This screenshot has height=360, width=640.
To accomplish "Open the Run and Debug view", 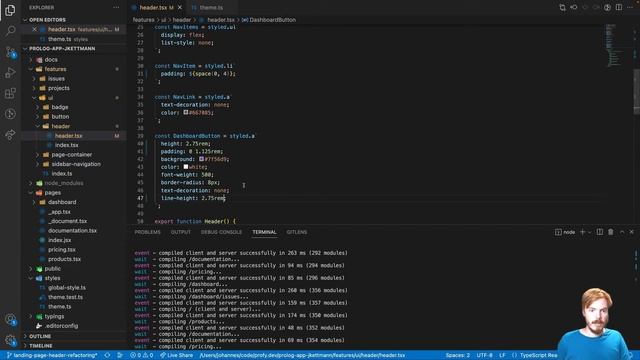I will [10, 73].
